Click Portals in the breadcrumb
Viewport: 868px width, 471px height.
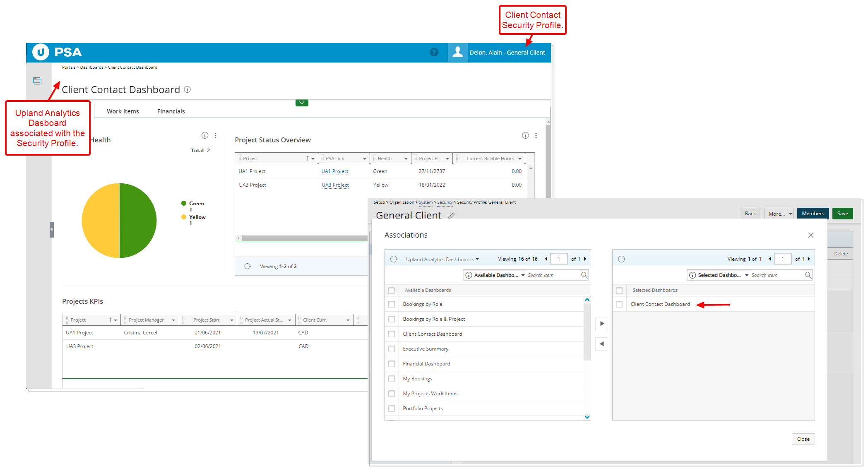click(x=69, y=67)
